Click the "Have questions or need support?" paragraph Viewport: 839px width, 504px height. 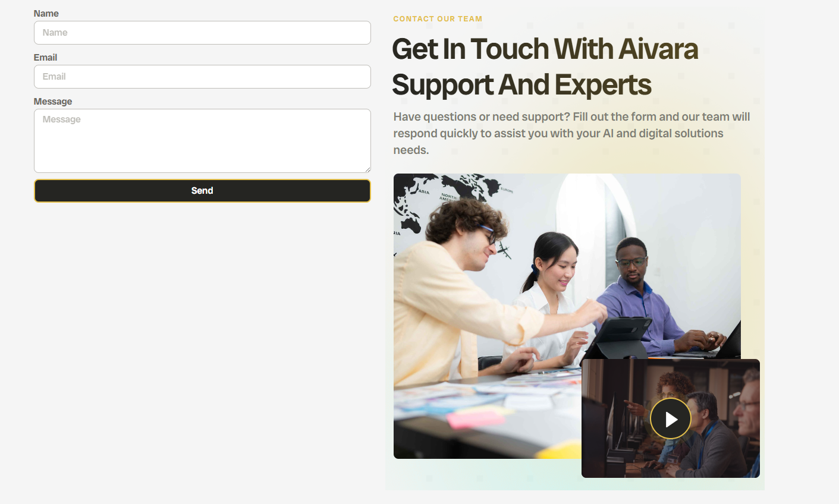tap(572, 133)
